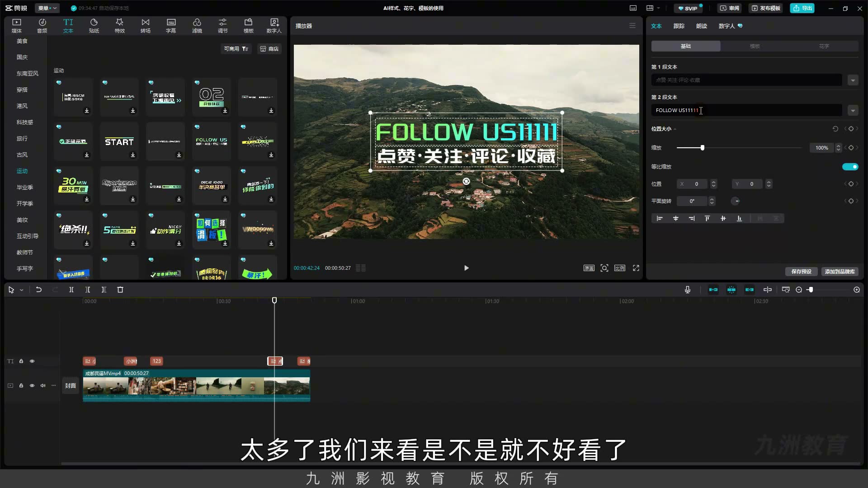
Task: Expand the 第 2 段文本 dropdown arrow
Action: [x=853, y=110]
